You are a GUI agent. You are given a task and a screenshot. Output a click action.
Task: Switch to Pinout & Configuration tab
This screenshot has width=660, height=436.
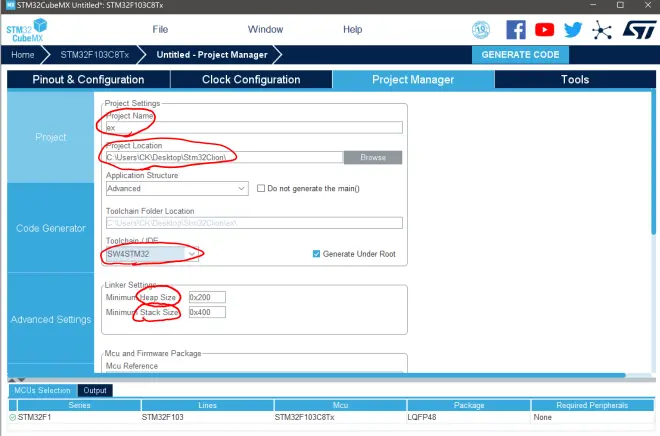(88, 80)
